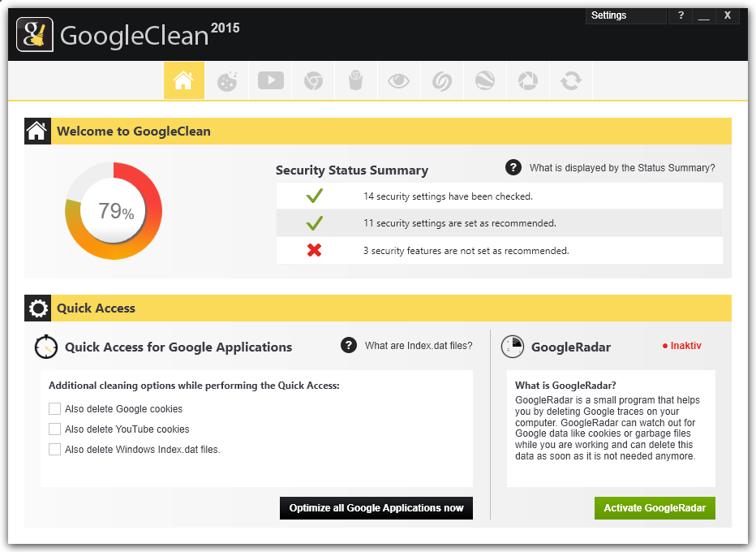Click the 79% security score gauge
Screen dimensions: 756x552
(x=114, y=211)
